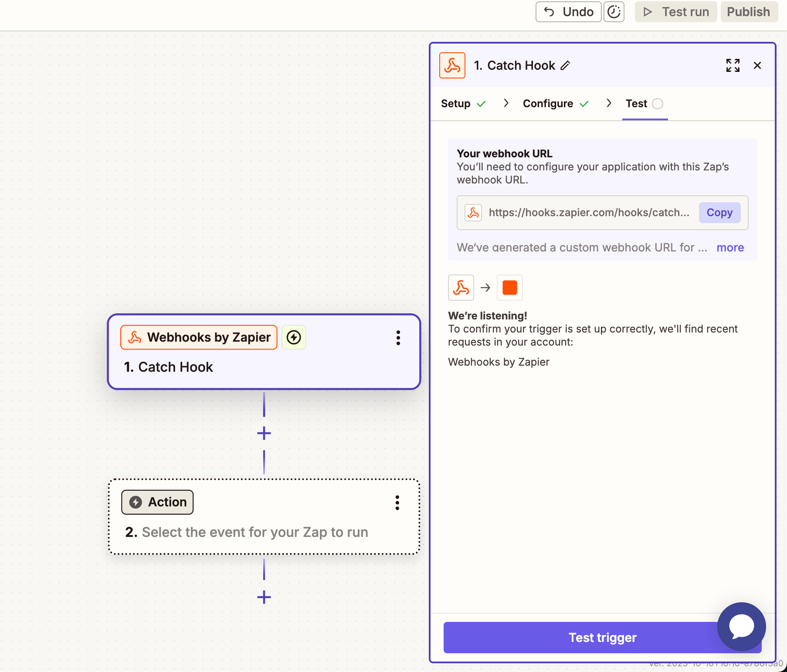Click the orange square app icon

510,288
